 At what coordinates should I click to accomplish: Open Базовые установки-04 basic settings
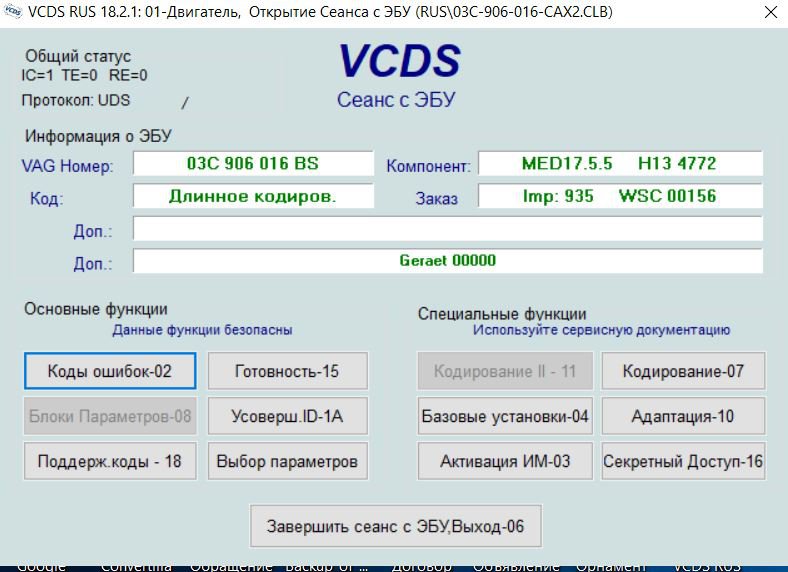click(x=505, y=416)
